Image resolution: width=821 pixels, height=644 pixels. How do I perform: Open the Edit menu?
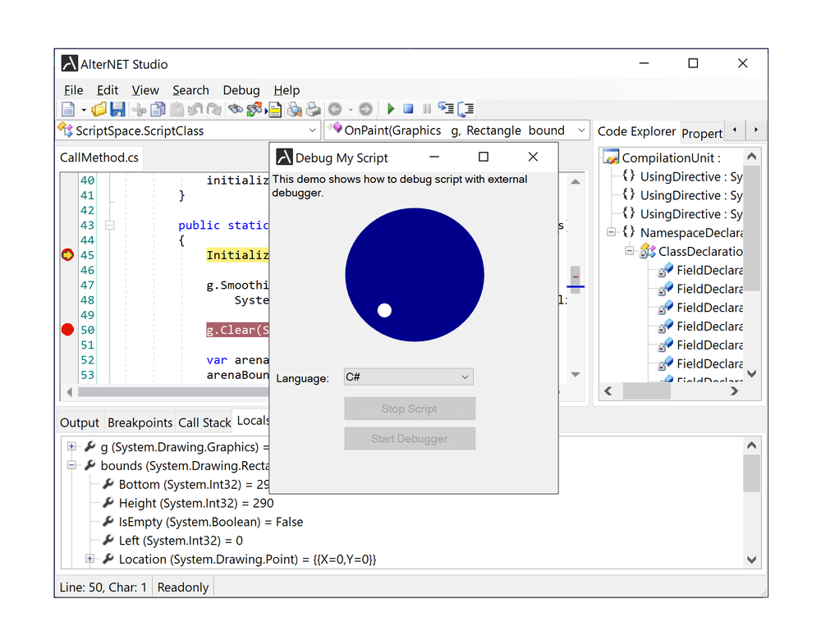click(108, 90)
